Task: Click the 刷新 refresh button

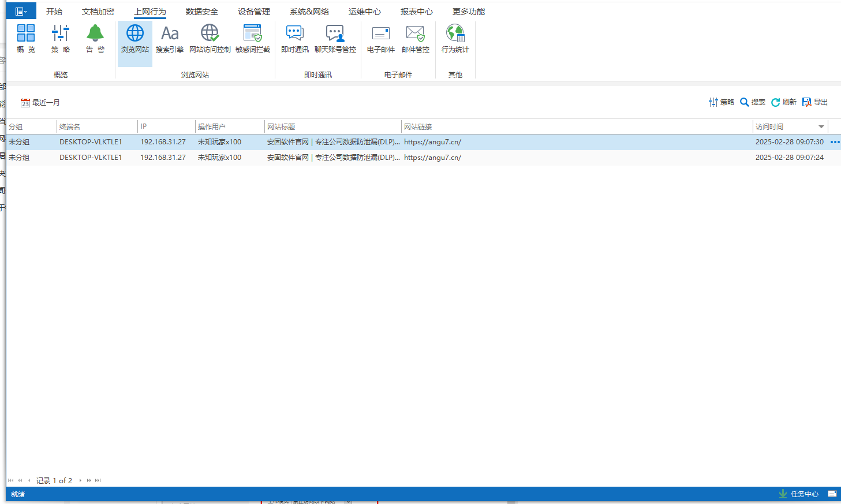Action: tap(784, 102)
